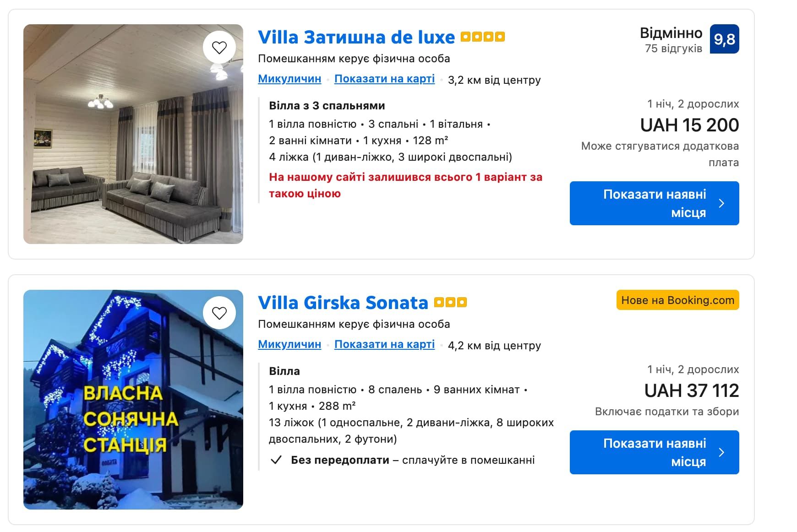Click the UAH 37 112 price

pyautogui.click(x=691, y=391)
